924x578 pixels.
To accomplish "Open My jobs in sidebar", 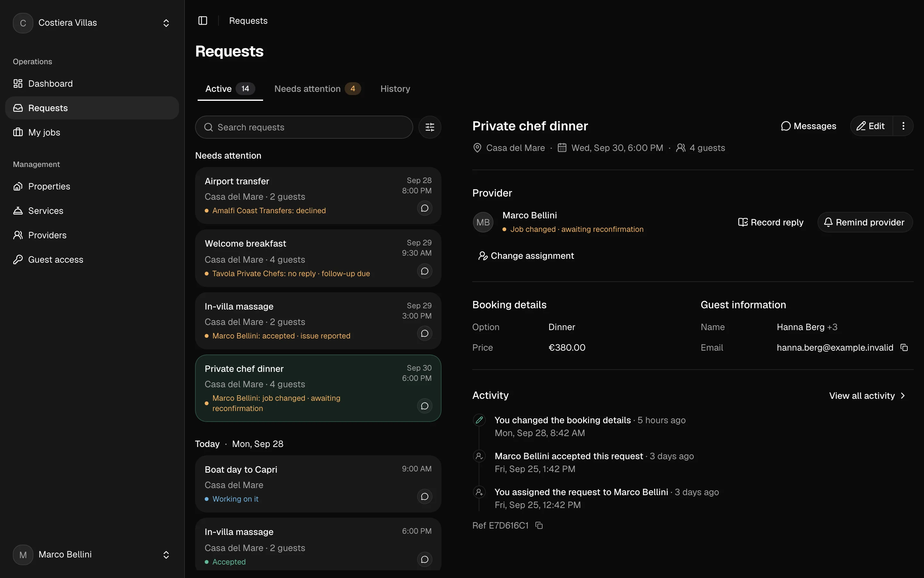I will pos(92,132).
